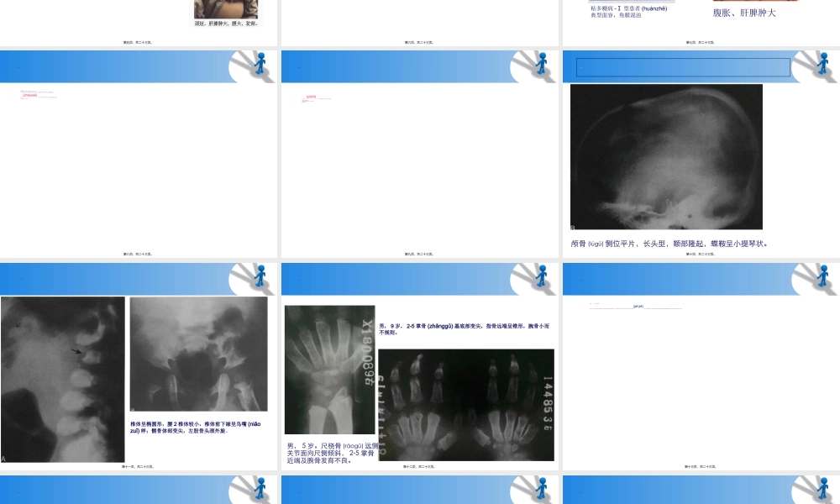Click figure icon on bottom-center partial slide
840x504 pixels.
click(x=538, y=491)
